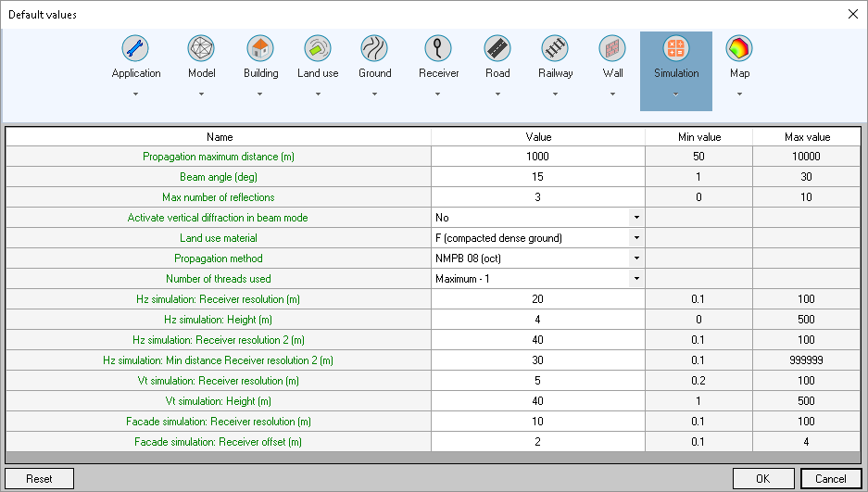868x492 pixels.
Task: Click the min value 50 cell
Action: pyautogui.click(x=698, y=157)
